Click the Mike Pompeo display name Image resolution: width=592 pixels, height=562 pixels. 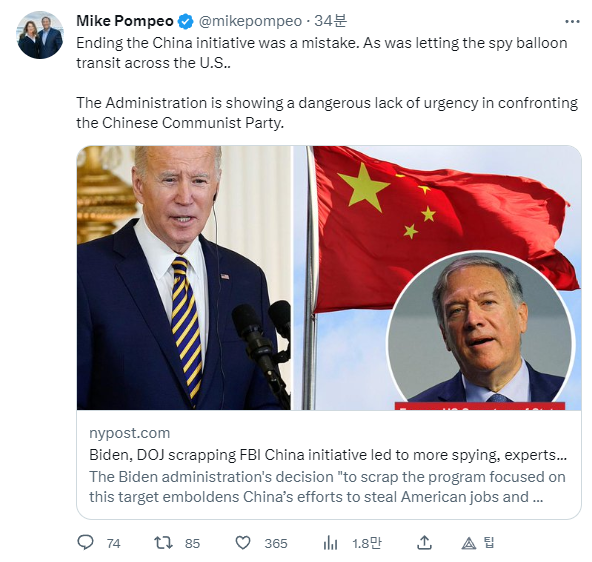125,21
